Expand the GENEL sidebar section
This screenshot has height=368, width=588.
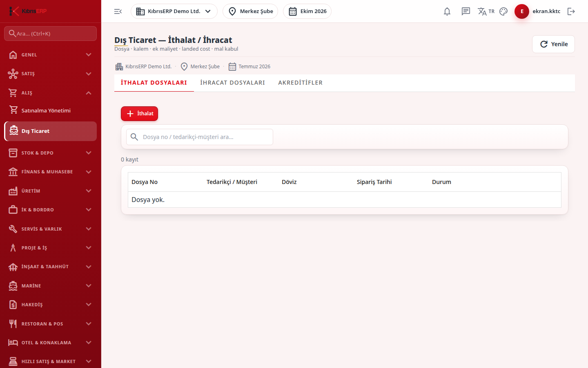coord(50,55)
